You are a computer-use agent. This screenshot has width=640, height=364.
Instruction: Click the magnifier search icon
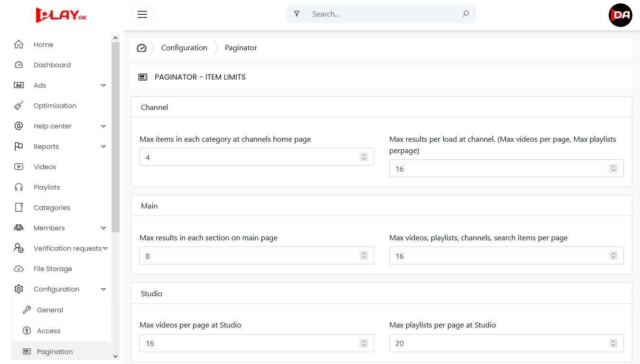pyautogui.click(x=465, y=14)
